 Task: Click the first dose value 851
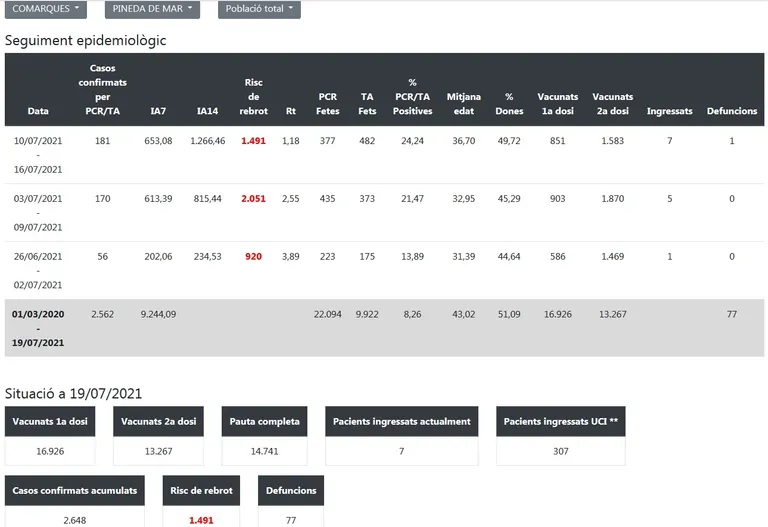(x=557, y=141)
